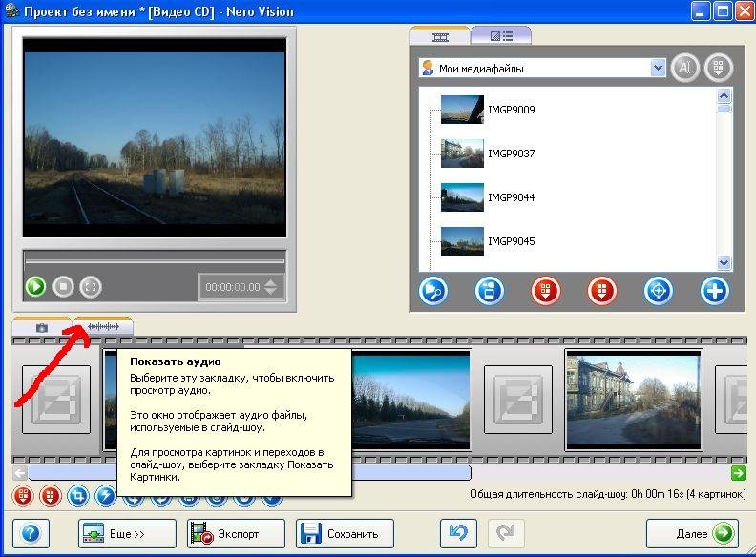This screenshot has height=557, width=756.
Task: Click the transition slot before house photo
Action: click(518, 400)
